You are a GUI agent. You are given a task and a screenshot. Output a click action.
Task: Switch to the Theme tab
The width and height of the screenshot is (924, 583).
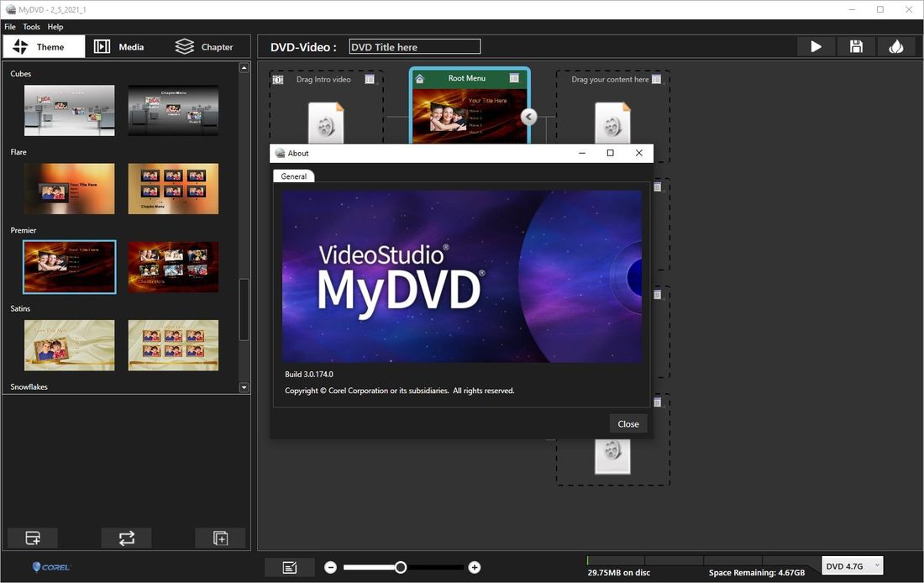pos(45,46)
